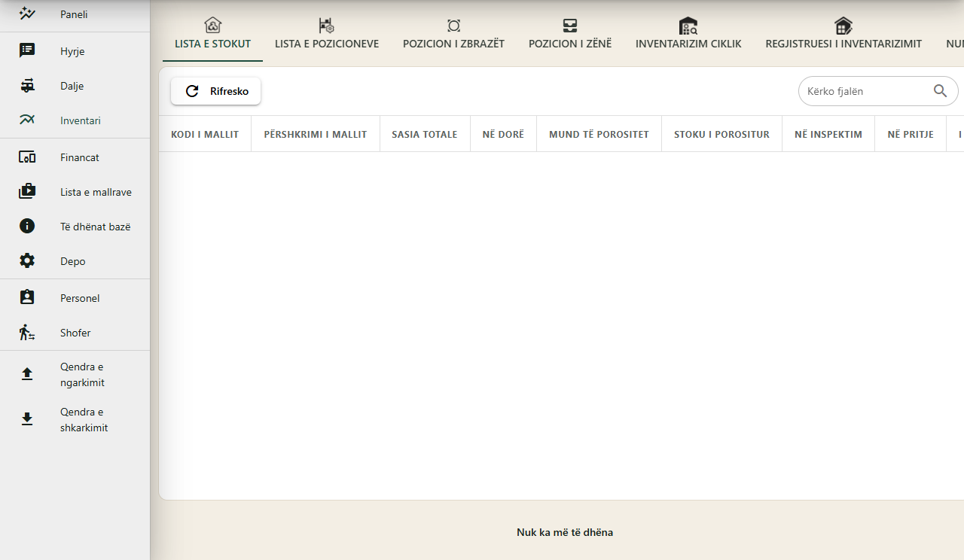Open the Personel badge icon
This screenshot has width=964, height=560.
click(x=27, y=298)
